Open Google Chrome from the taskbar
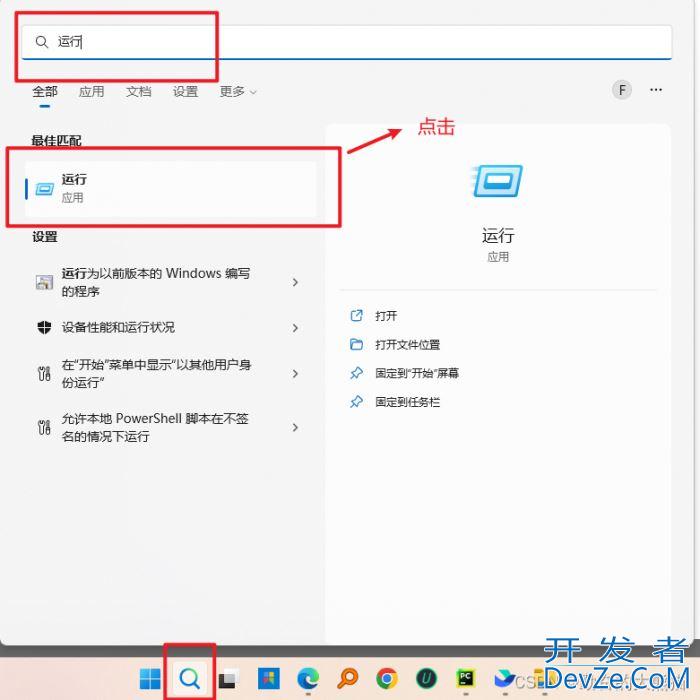Viewport: 700px width, 700px height. [387, 679]
